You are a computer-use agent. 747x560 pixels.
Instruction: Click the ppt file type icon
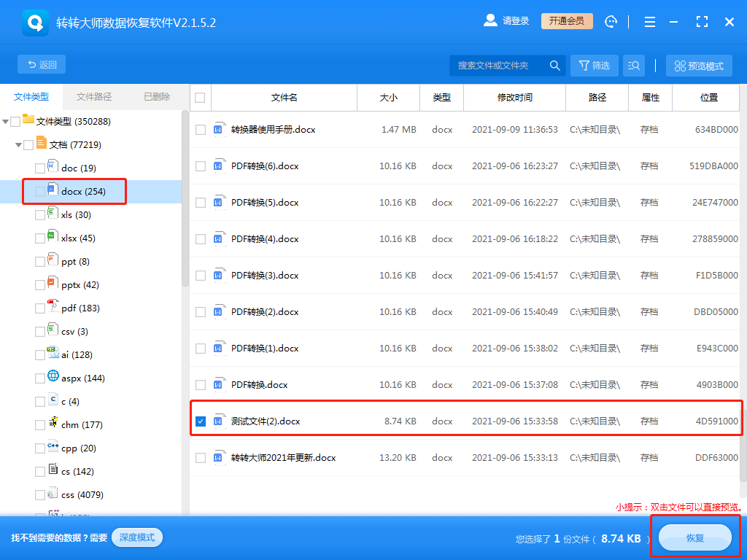53,259
